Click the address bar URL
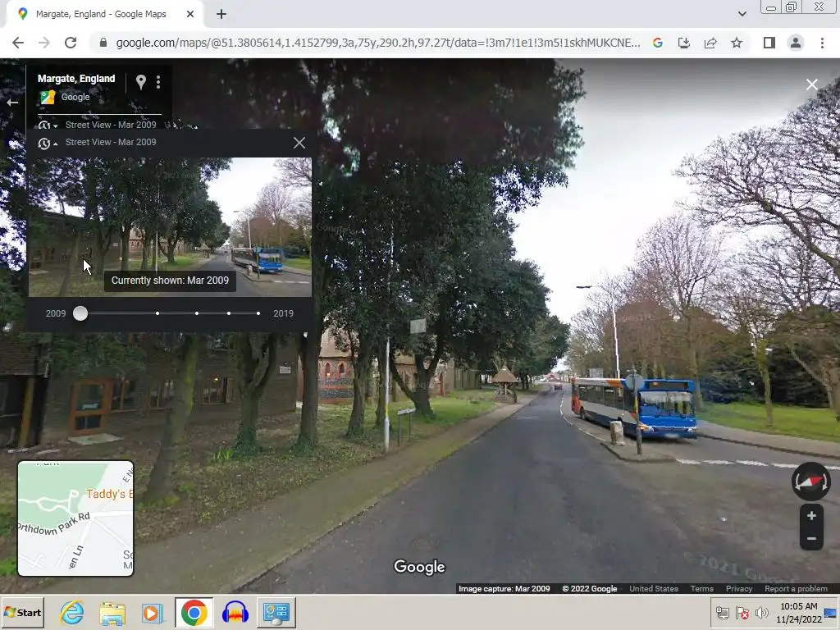Viewport: 840px width, 630px height. 377,43
